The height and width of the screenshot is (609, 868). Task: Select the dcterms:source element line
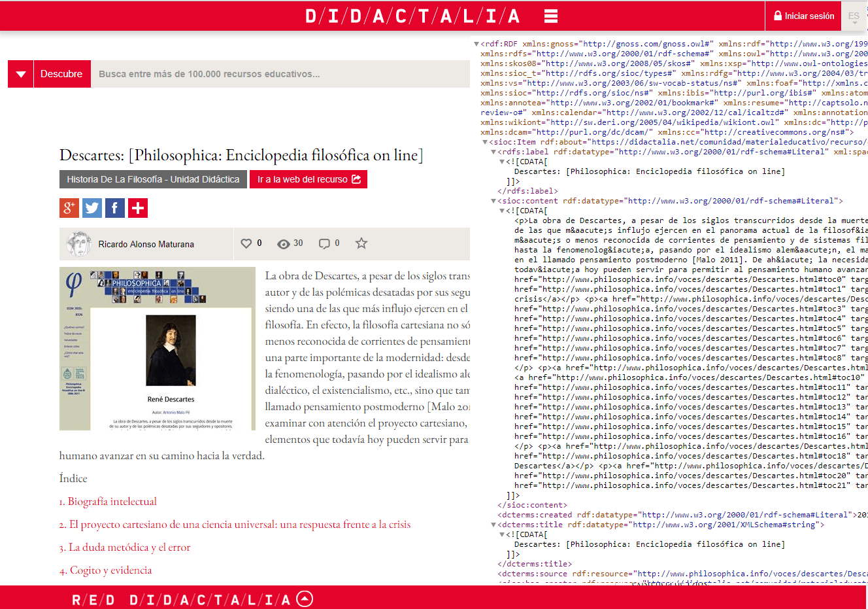[x=682, y=574]
